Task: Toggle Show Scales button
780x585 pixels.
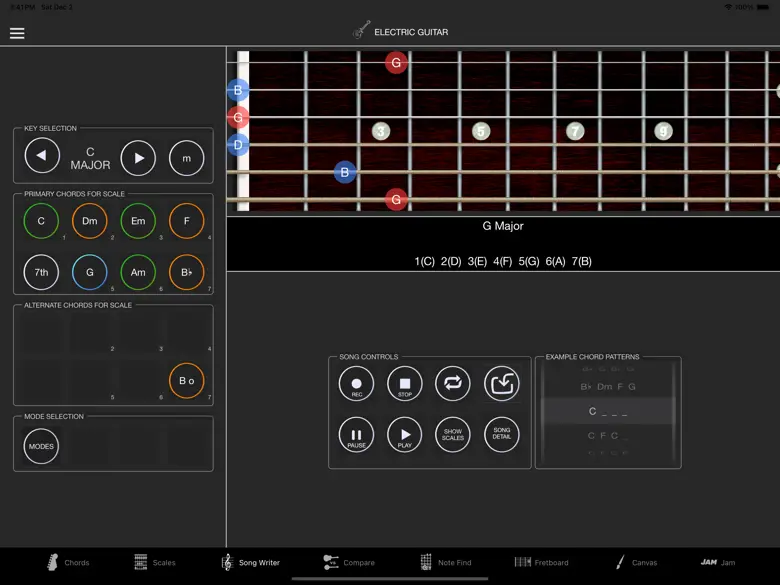Action: [453, 435]
